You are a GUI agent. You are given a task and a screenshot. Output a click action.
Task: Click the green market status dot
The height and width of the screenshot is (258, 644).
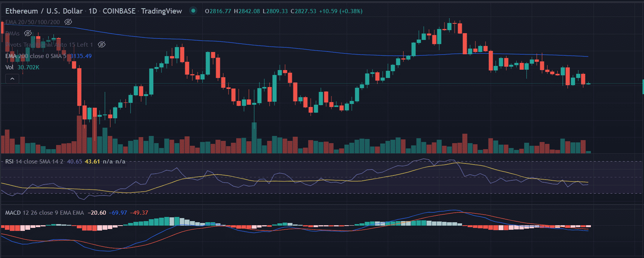[193, 11]
